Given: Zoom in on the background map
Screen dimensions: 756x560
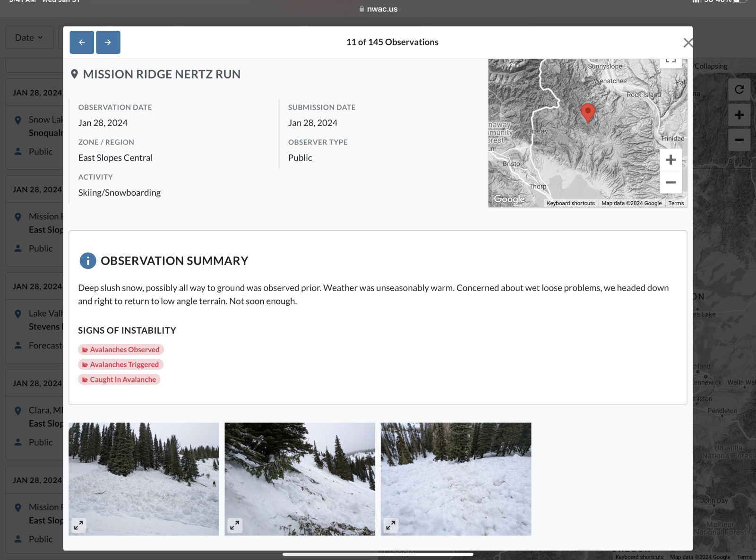Looking at the screenshot, I should [739, 115].
